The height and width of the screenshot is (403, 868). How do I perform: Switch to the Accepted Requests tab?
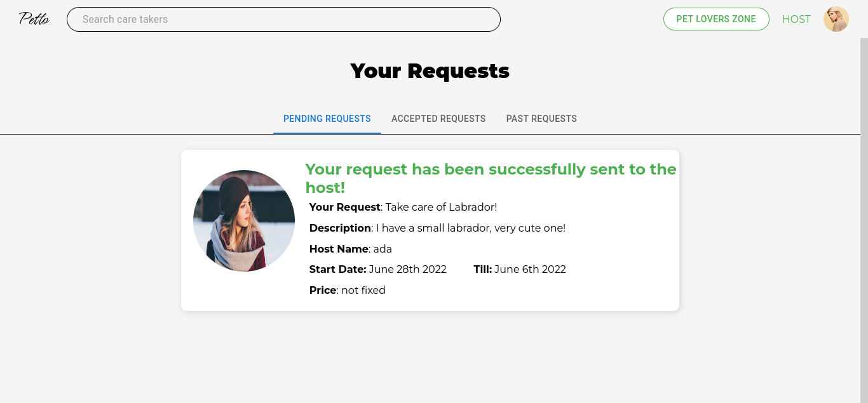tap(438, 119)
